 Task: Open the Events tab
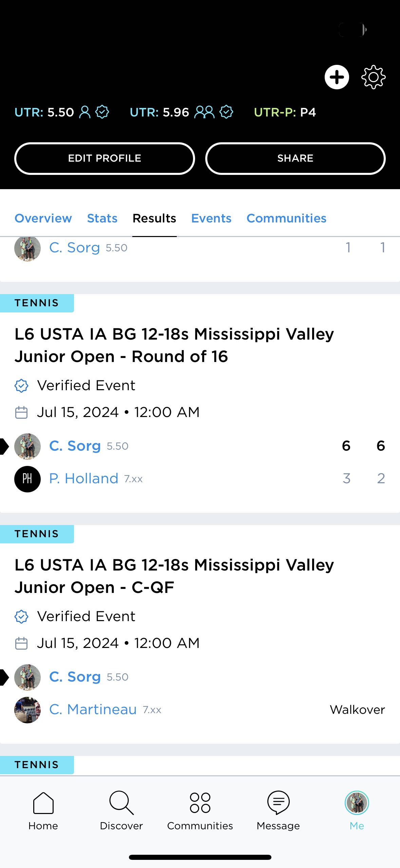tap(211, 218)
